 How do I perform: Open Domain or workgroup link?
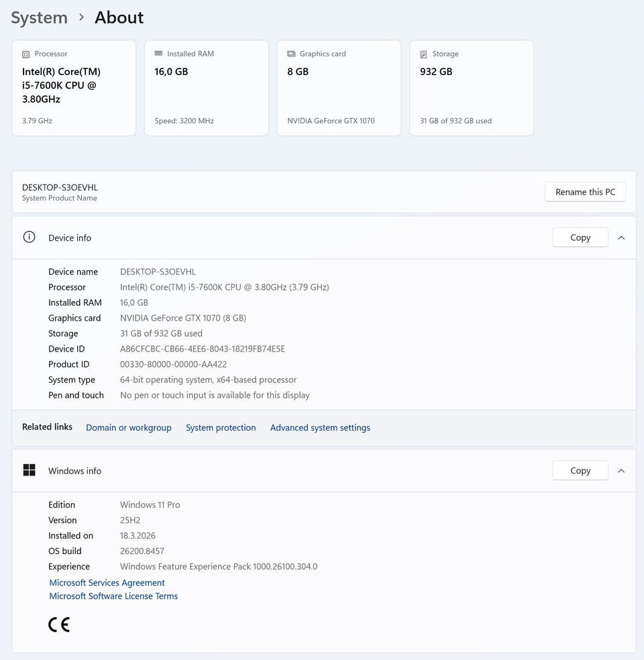click(128, 428)
